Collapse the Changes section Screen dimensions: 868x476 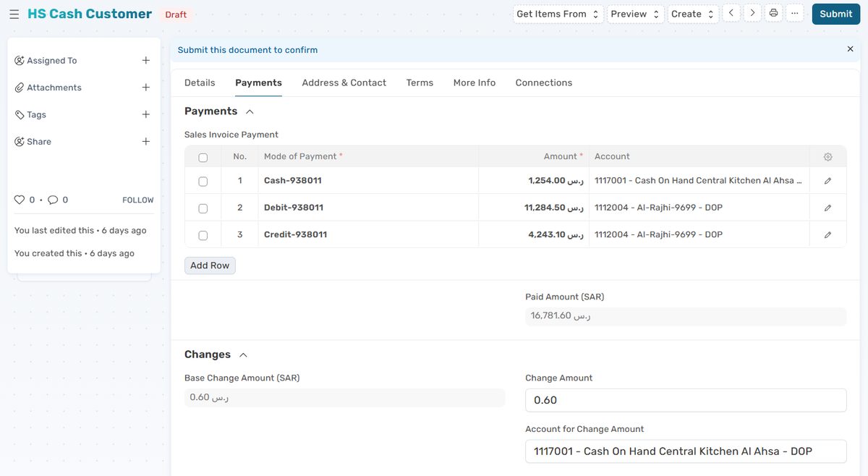click(243, 355)
